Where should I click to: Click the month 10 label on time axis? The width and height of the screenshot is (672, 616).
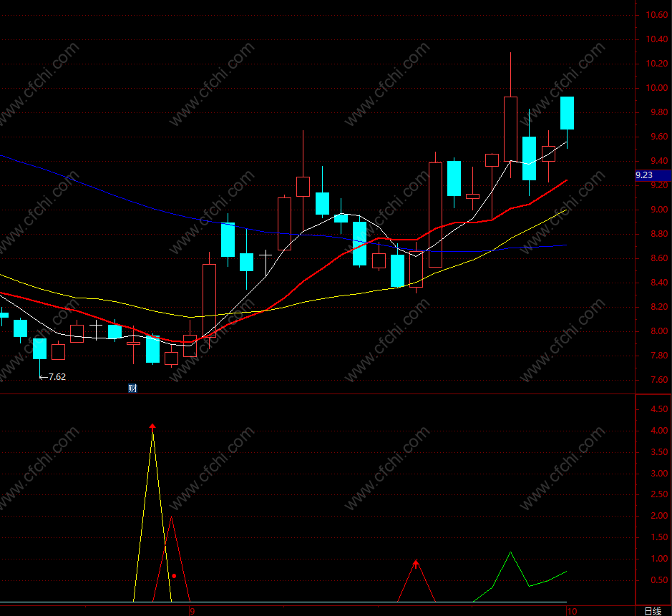(x=572, y=611)
